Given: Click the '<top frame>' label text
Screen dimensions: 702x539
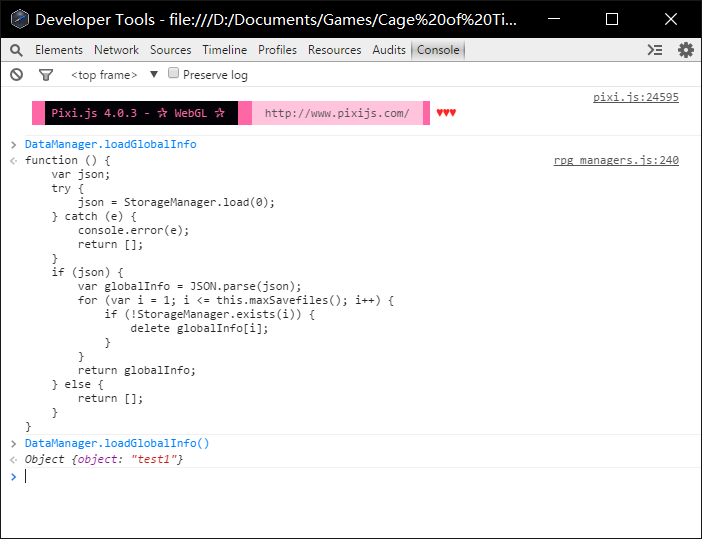Looking at the screenshot, I should [104, 75].
